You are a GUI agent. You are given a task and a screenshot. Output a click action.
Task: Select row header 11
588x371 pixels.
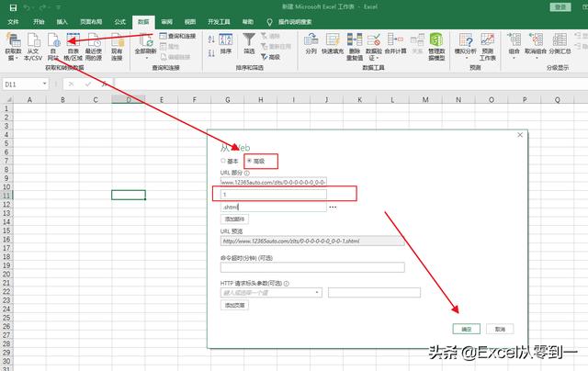[x=6, y=196]
